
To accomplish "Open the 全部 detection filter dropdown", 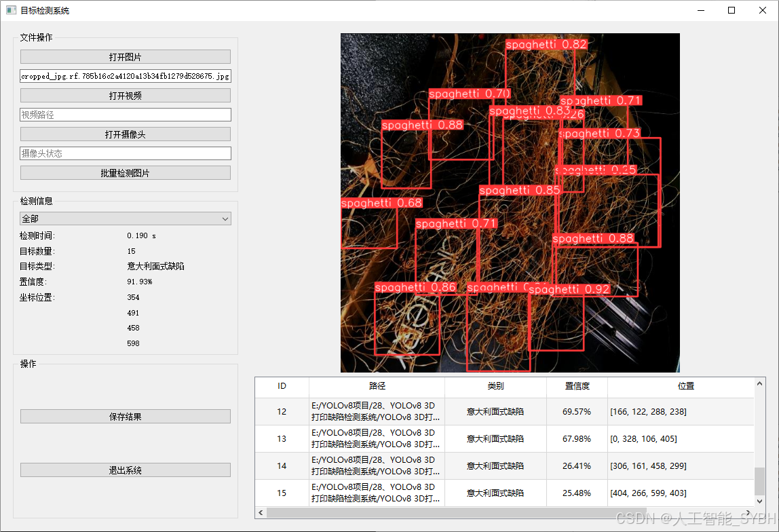I will pyautogui.click(x=125, y=218).
